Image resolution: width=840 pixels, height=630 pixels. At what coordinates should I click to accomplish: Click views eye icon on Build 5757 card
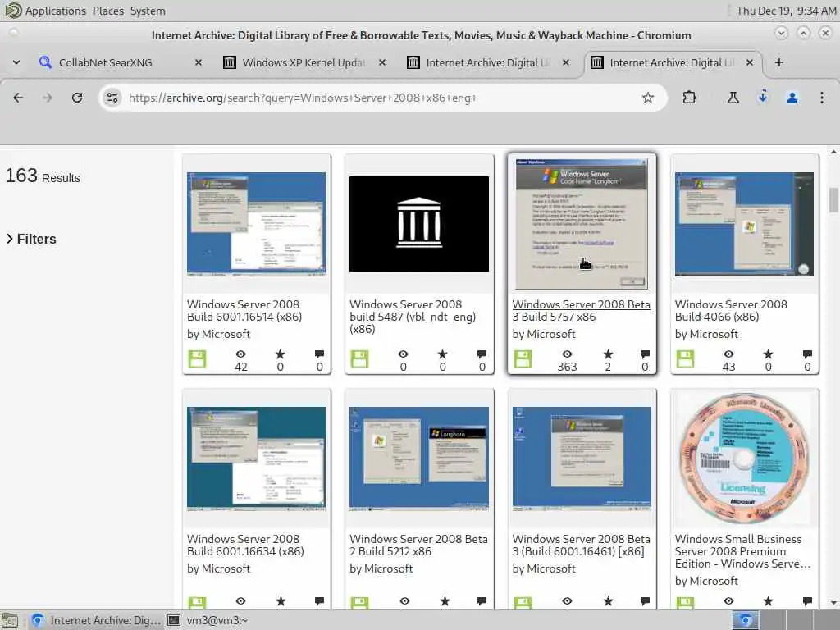click(x=568, y=354)
